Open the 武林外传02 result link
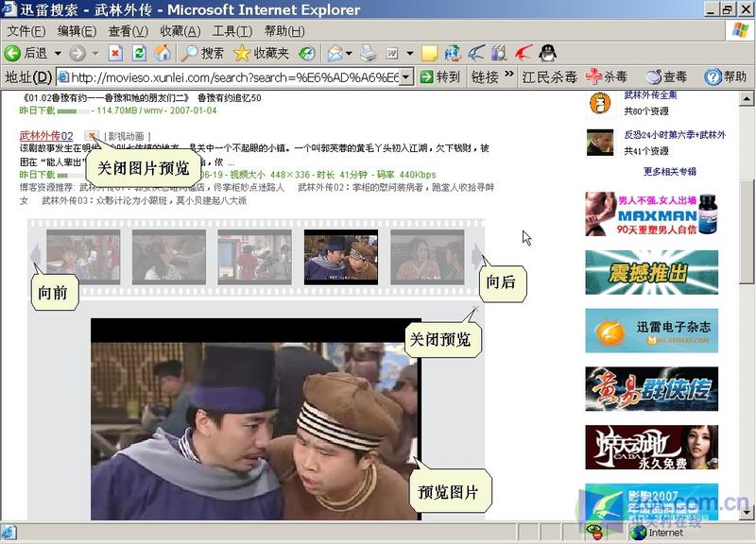 coord(46,136)
